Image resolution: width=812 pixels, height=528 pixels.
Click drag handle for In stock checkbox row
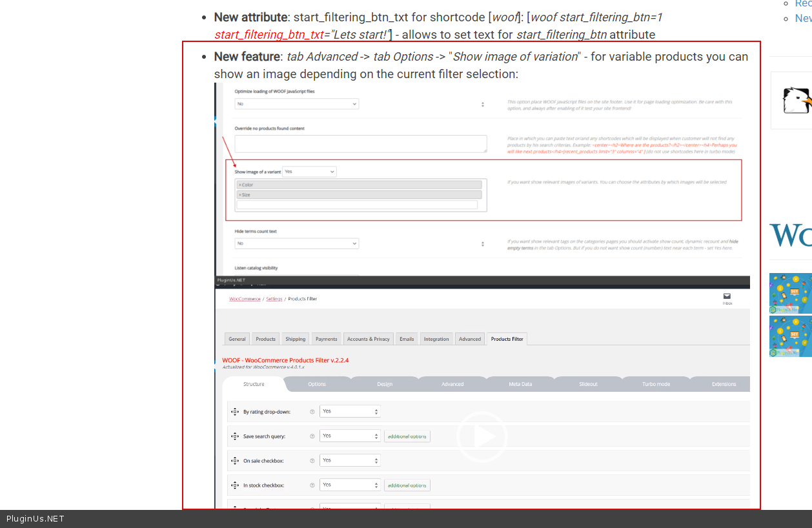(x=234, y=485)
